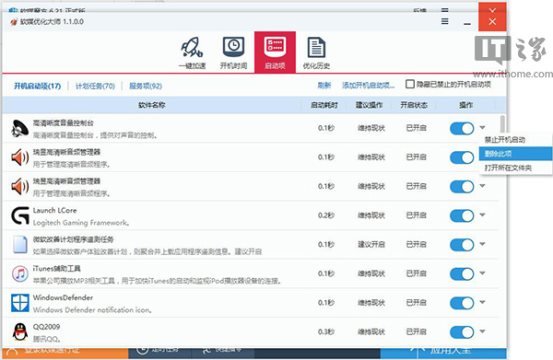Viewport: 553px width, 360px height.
Task: Select the WindowsDefender row name
Action: click(x=63, y=298)
